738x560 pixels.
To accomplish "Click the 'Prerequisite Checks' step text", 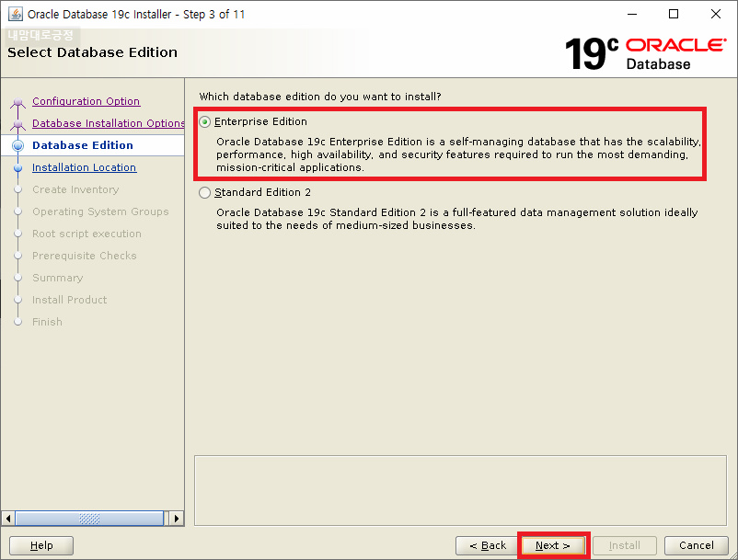I will (85, 256).
